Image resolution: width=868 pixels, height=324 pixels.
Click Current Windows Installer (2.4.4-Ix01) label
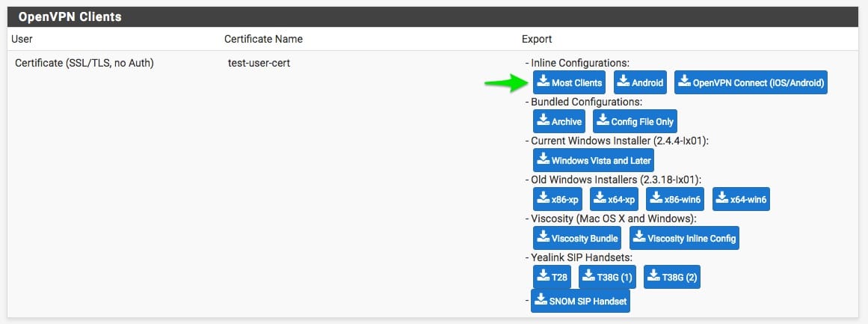[620, 141]
